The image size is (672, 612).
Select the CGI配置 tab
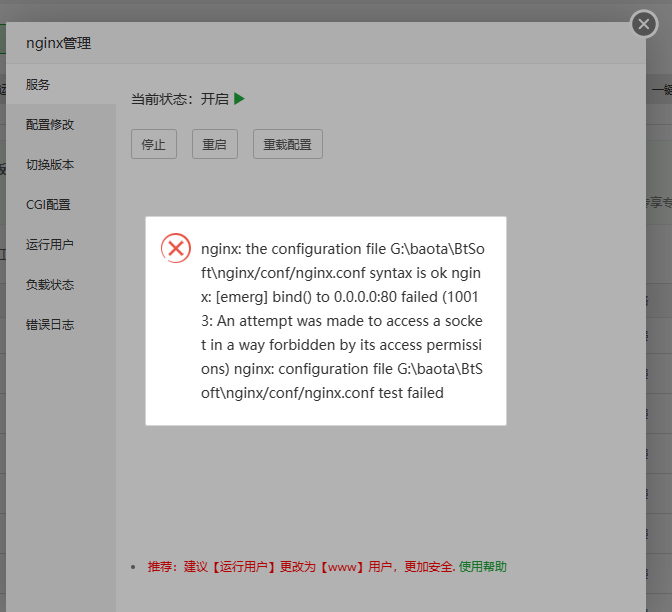tap(61, 204)
